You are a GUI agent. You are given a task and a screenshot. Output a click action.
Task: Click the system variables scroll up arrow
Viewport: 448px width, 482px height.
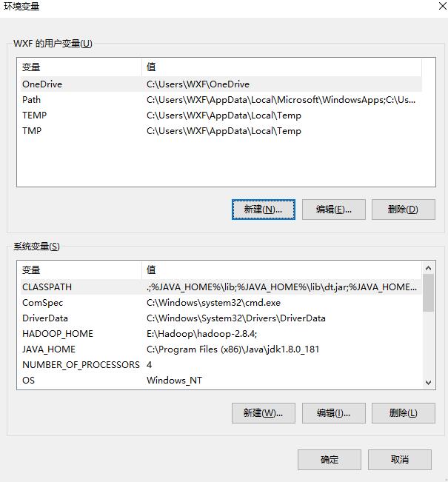[x=428, y=268]
